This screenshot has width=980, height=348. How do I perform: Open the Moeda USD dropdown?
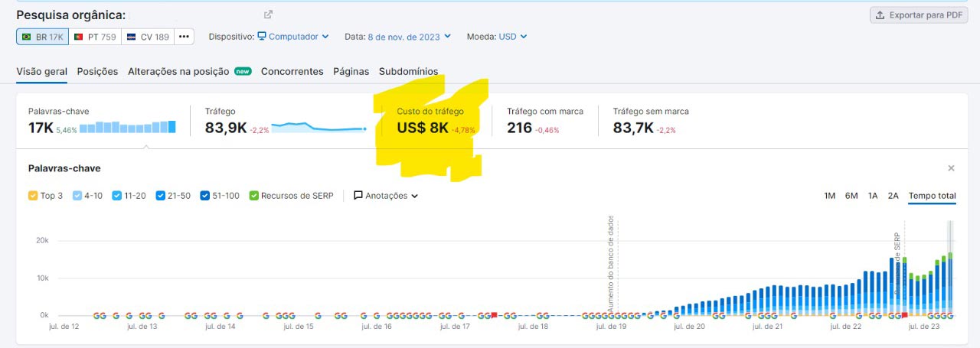click(513, 37)
